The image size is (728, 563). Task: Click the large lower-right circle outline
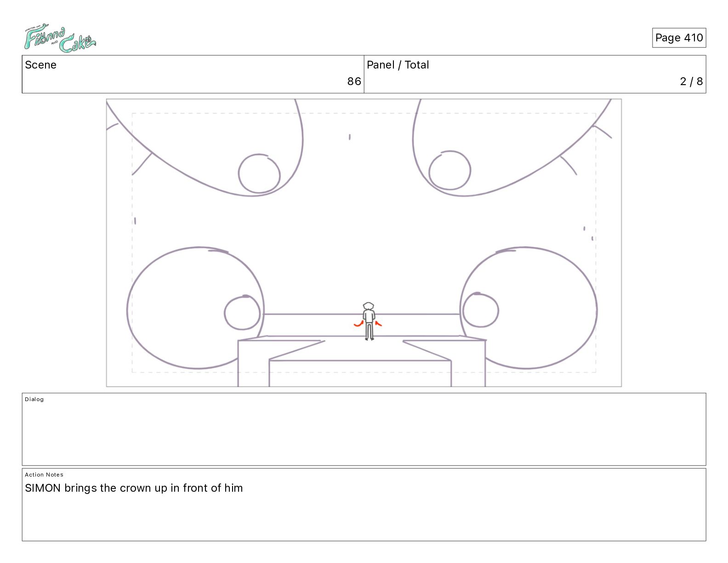pos(529,308)
